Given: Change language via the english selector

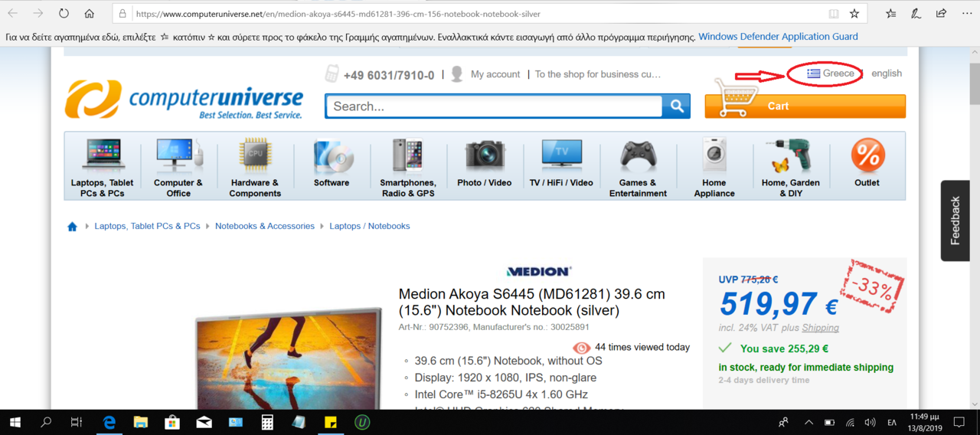Looking at the screenshot, I should 887,74.
